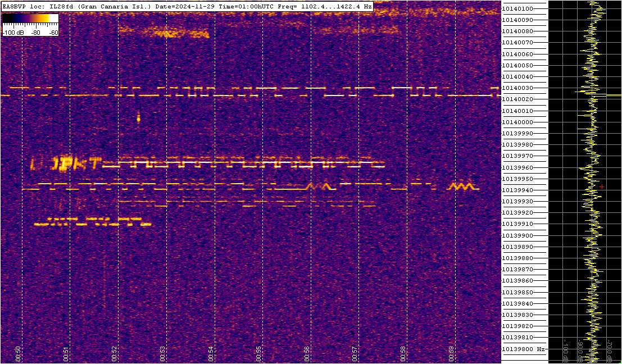Click the EA8BVP header info text
The image size is (622, 364).
tap(187, 7)
